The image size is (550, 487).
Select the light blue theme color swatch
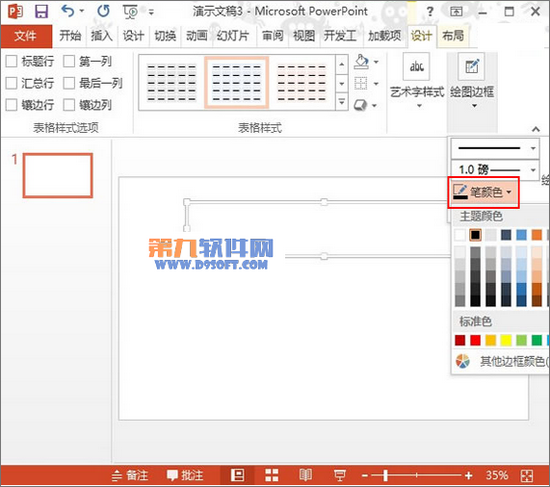coord(521,235)
